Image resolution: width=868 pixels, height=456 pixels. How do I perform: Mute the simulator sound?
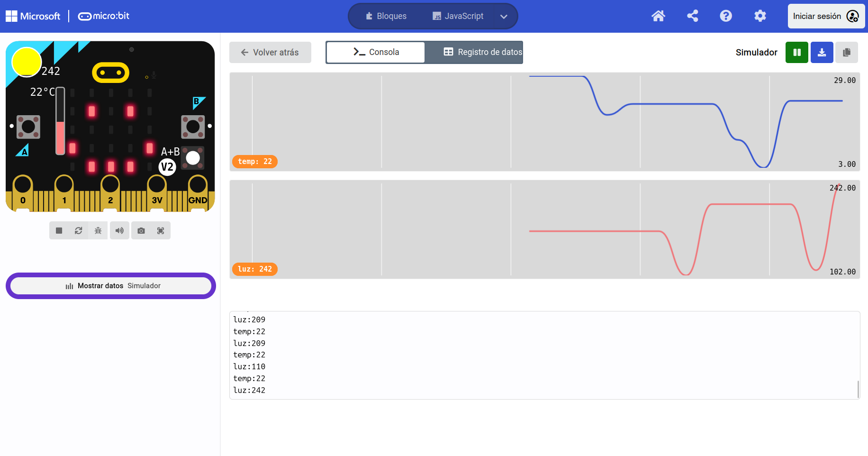tap(119, 231)
